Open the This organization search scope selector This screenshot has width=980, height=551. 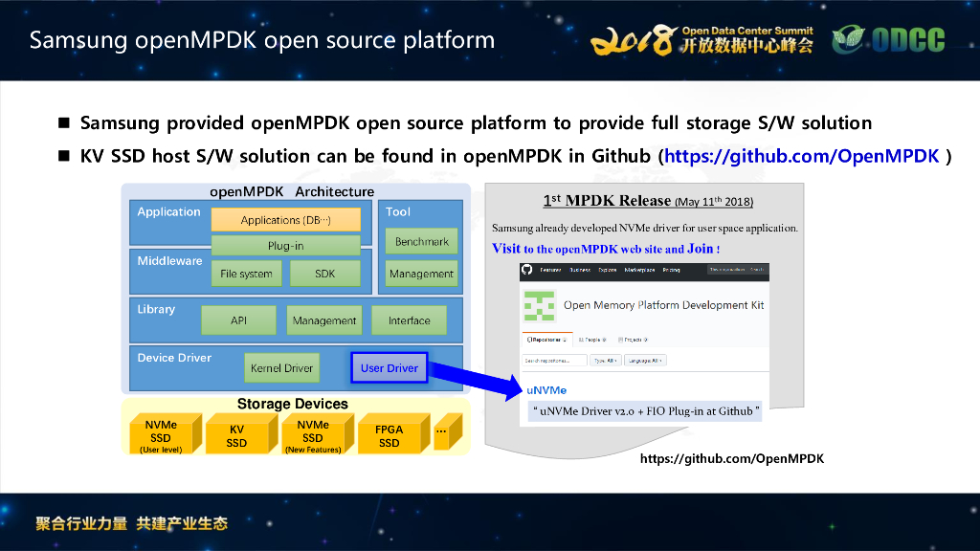728,270
